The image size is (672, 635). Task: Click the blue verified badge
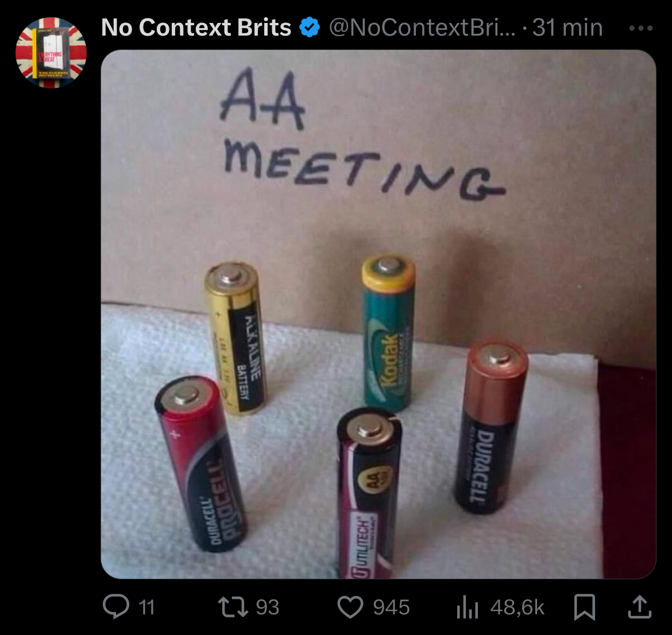tap(310, 28)
